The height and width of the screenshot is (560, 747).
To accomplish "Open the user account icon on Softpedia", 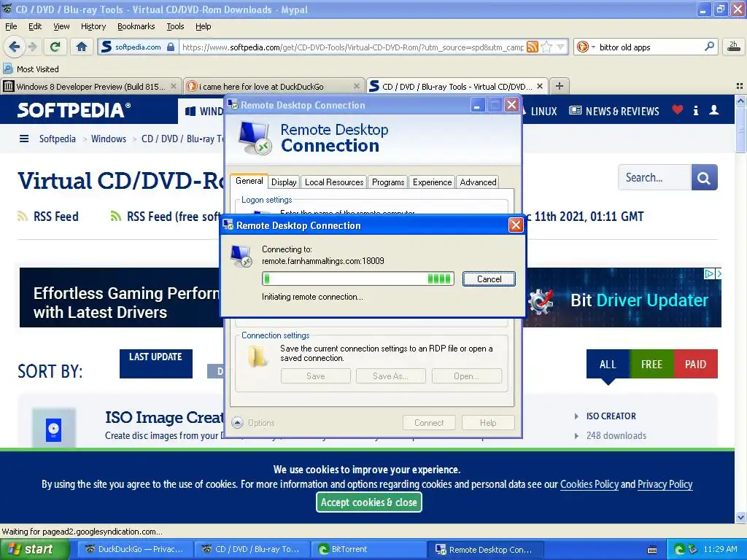I will click(714, 111).
